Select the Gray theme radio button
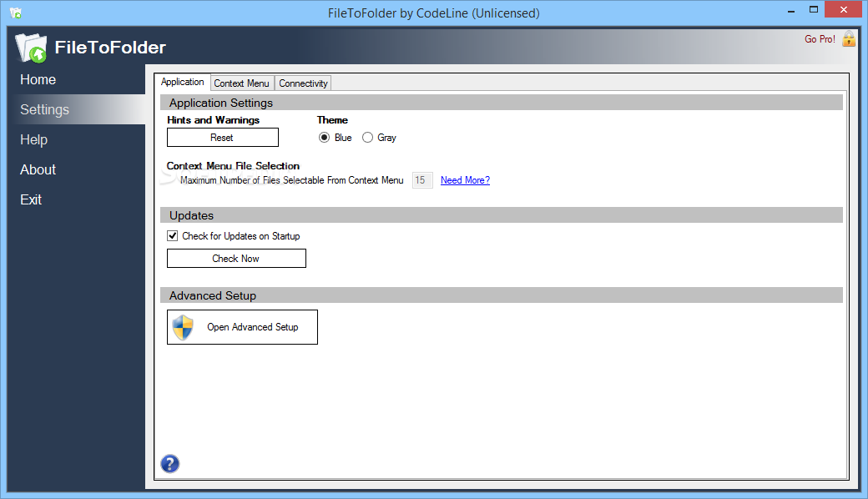Viewport: 868px width, 499px height. 367,137
